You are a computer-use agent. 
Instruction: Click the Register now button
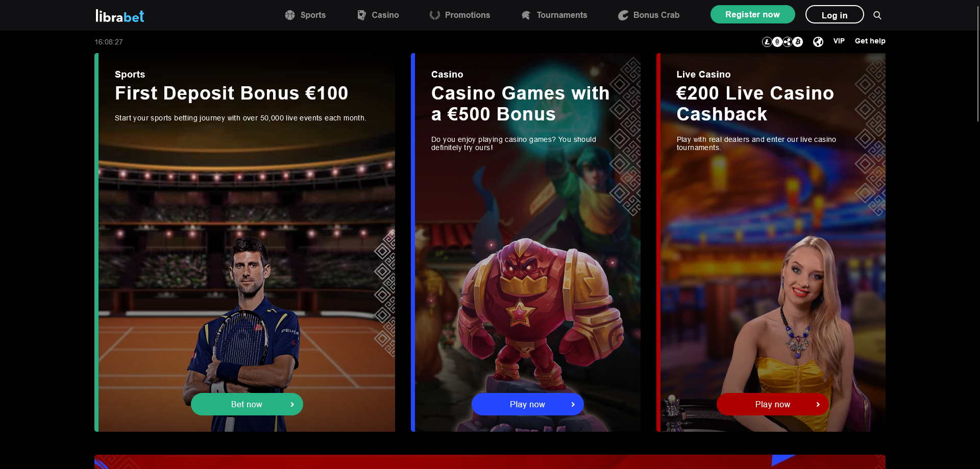[752, 14]
